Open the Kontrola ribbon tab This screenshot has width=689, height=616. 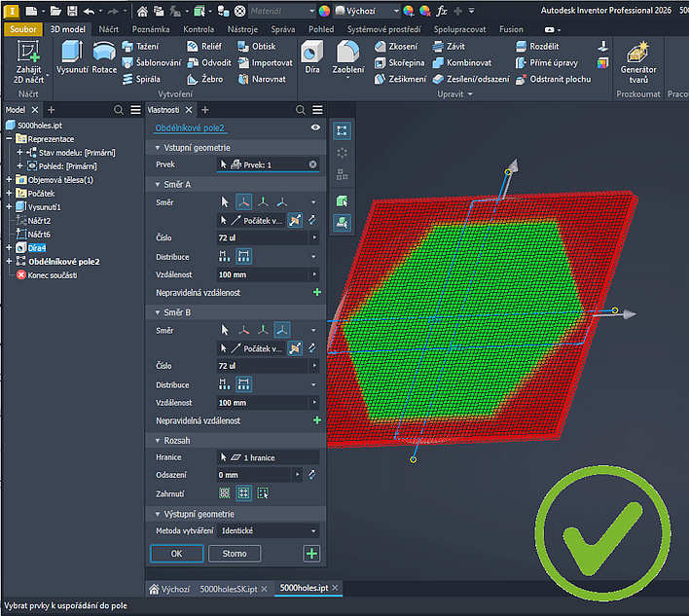click(199, 29)
